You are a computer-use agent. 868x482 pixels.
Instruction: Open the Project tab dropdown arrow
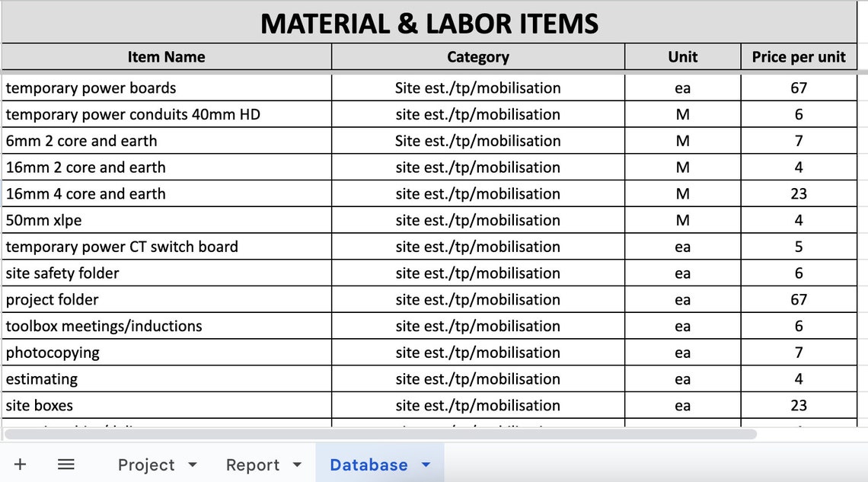193,464
